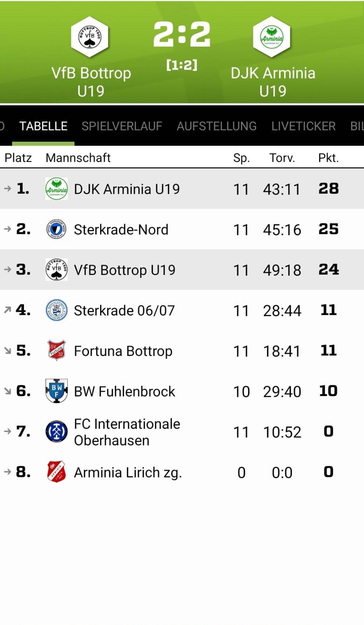Tap the Fortuna Bottrop club crest
The image size is (364, 625).
click(x=56, y=350)
